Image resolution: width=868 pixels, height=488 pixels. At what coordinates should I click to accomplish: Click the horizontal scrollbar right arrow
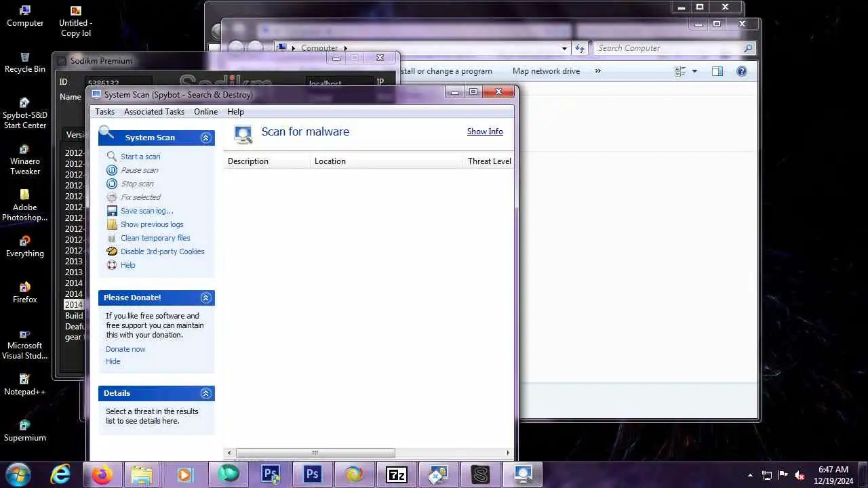coord(508,453)
